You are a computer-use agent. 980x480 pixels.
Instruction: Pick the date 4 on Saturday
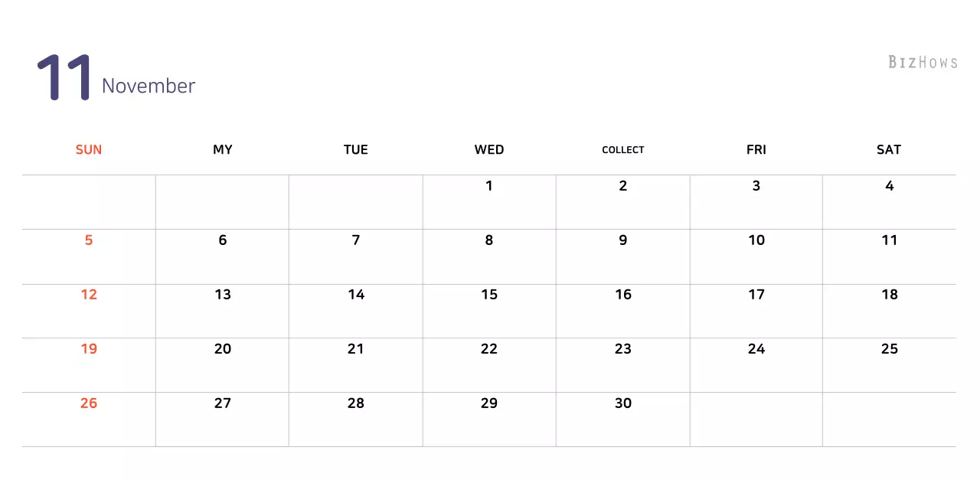[x=889, y=186]
